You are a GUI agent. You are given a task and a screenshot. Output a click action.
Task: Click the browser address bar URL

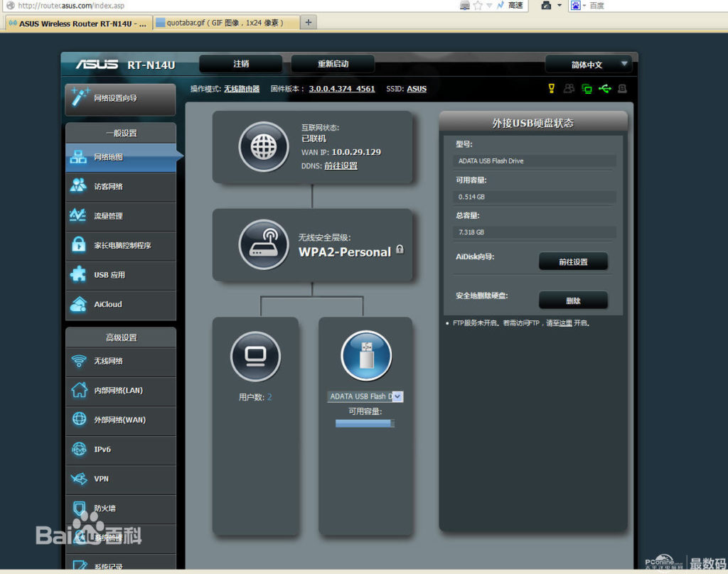(x=71, y=6)
